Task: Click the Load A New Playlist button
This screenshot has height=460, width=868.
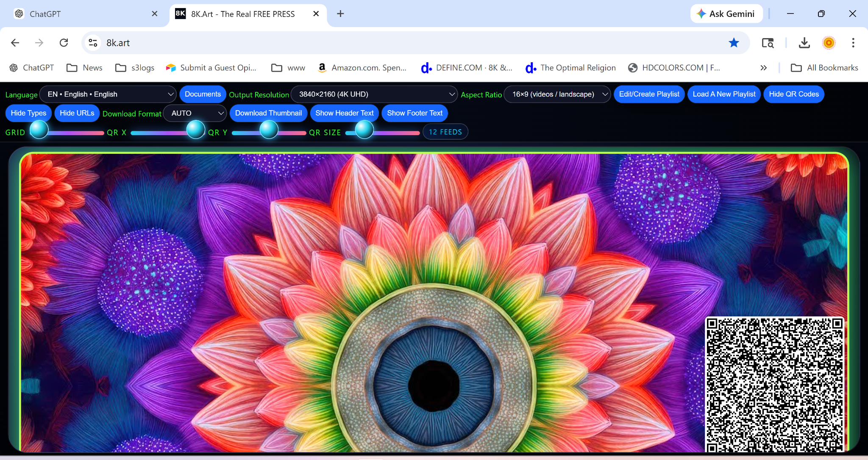Action: pos(724,94)
